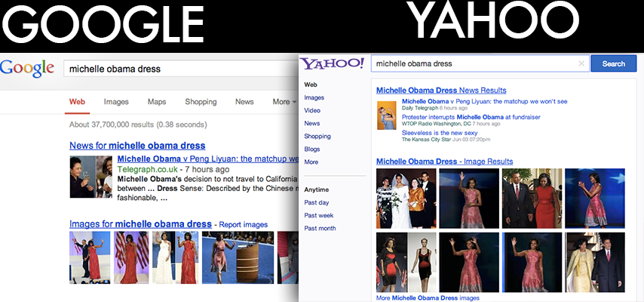Open Yahoo runway model comparison thumbnail

pos(406,262)
